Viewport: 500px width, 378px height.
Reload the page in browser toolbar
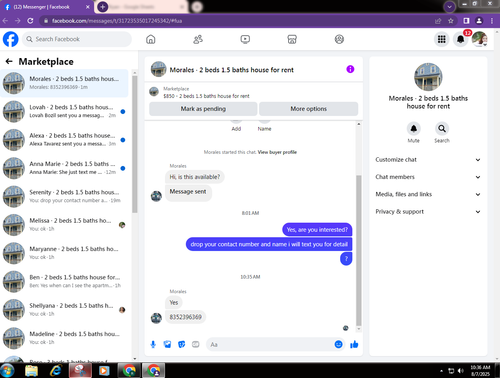pos(30,21)
